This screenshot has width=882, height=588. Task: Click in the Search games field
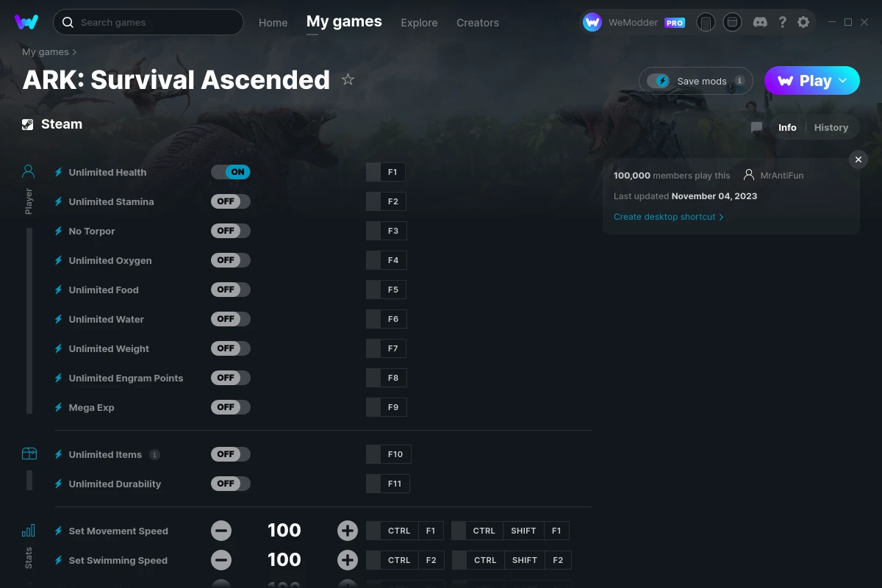(x=148, y=22)
